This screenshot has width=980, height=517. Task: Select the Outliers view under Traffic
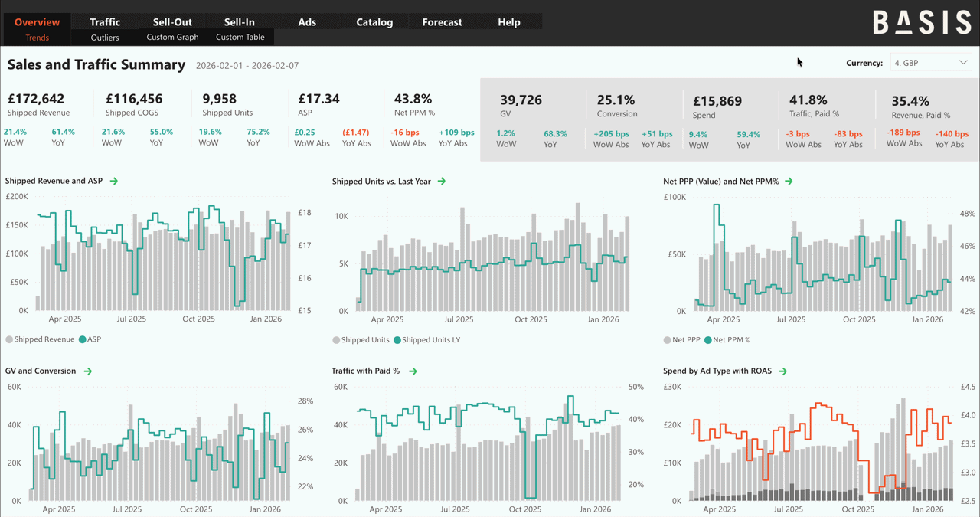[x=105, y=37]
